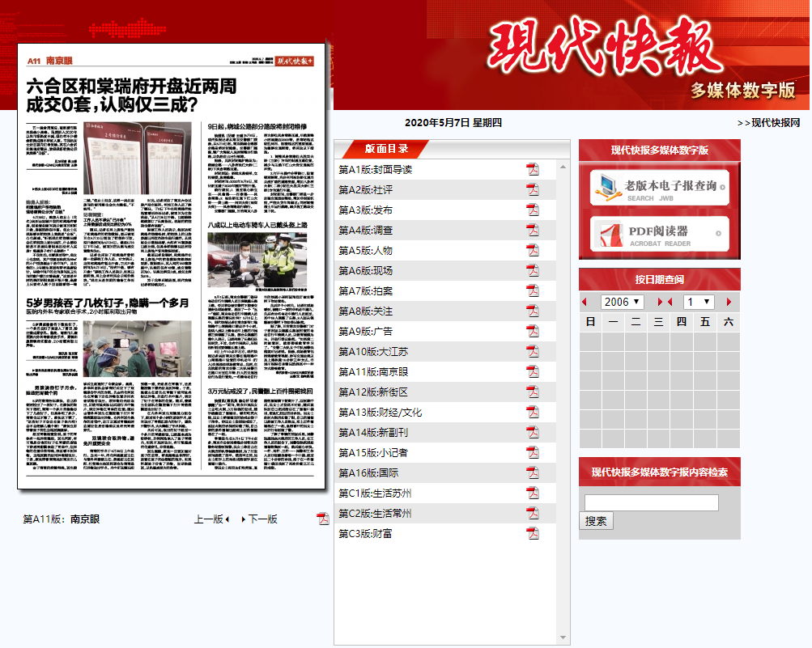Click the PDF icon for 第A3版:发布
Viewport: 812px width, 648px height.
(x=533, y=210)
